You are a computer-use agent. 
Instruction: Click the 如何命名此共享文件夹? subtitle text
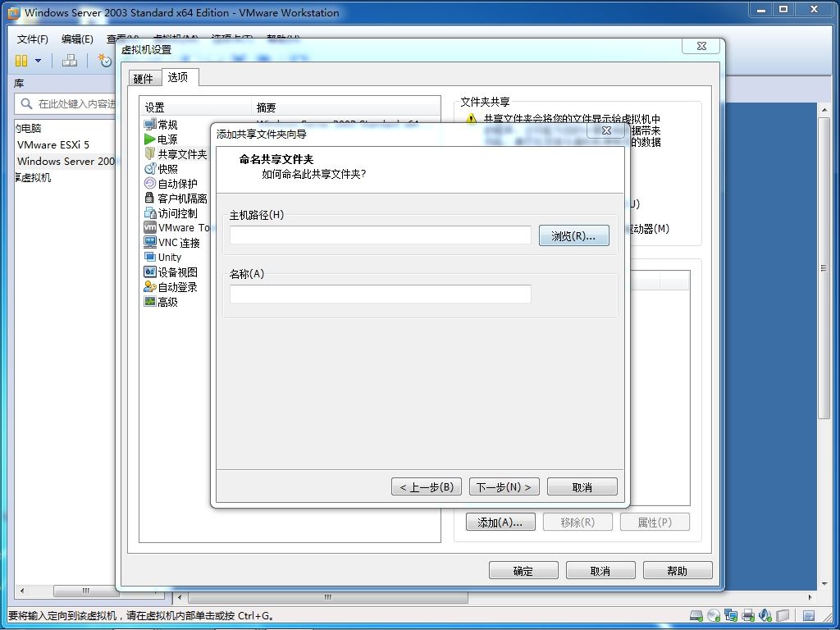pyautogui.click(x=314, y=174)
